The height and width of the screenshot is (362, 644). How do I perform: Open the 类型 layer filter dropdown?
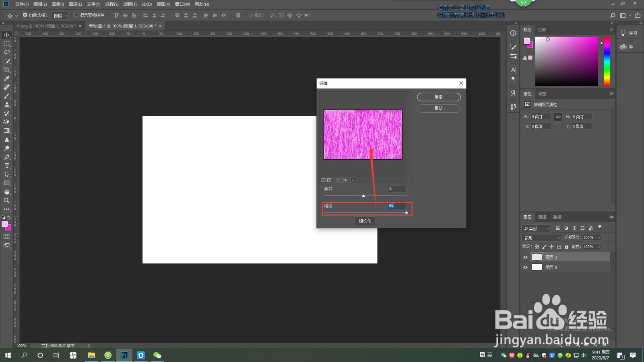click(x=537, y=228)
